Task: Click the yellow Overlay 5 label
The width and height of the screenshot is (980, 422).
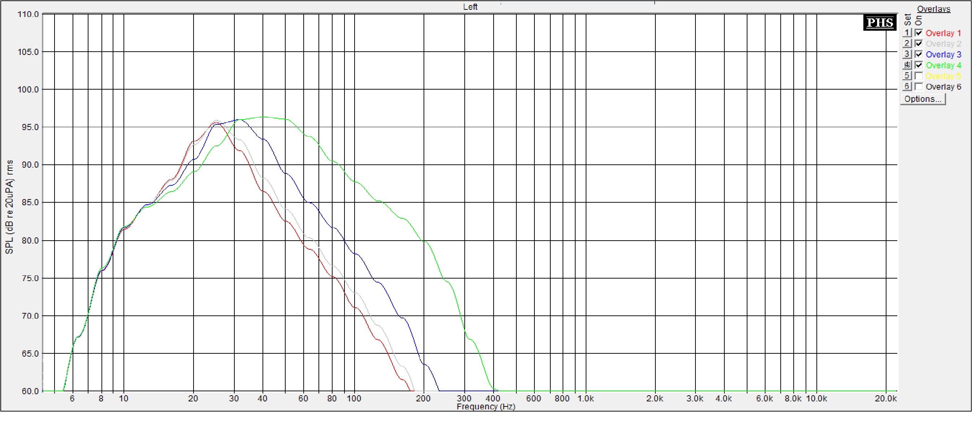Action: [x=943, y=76]
